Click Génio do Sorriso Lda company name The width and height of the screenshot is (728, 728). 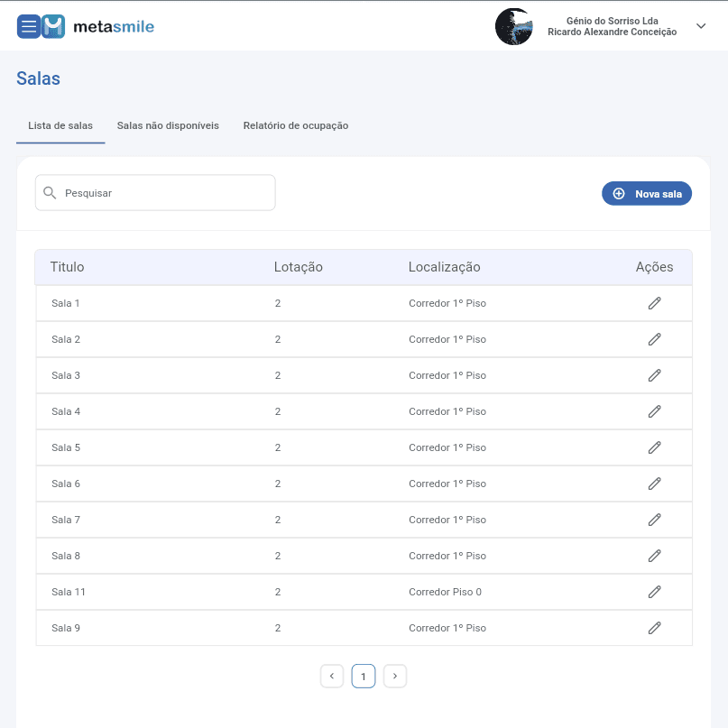point(612,21)
